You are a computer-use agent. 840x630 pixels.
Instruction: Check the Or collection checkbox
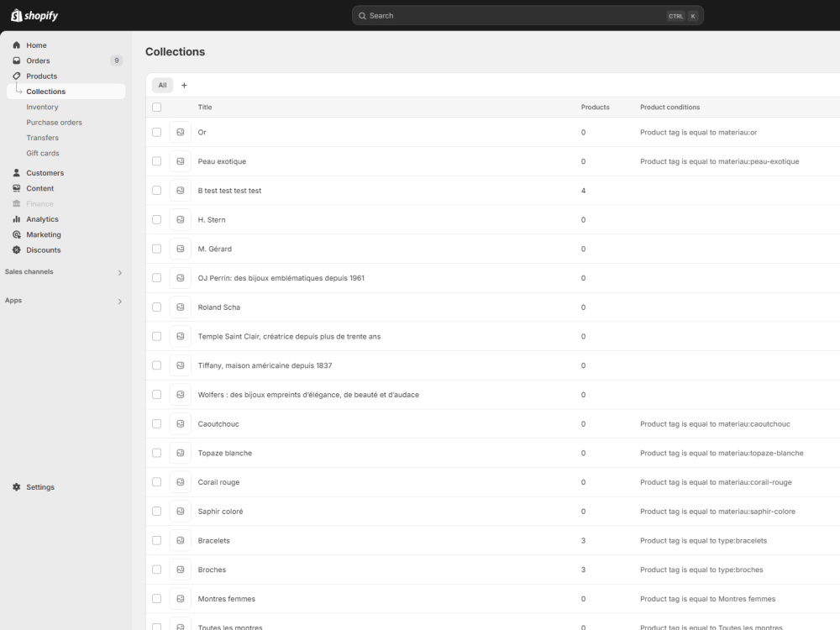156,133
